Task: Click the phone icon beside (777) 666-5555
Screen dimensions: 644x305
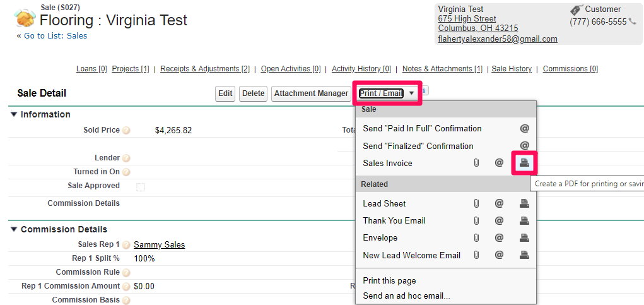Action: (633, 21)
